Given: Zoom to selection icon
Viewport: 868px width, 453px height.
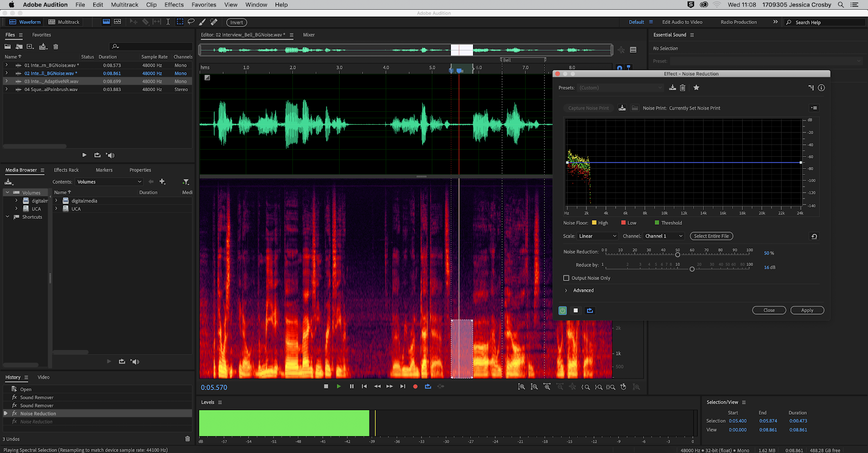Looking at the screenshot, I should [611, 387].
